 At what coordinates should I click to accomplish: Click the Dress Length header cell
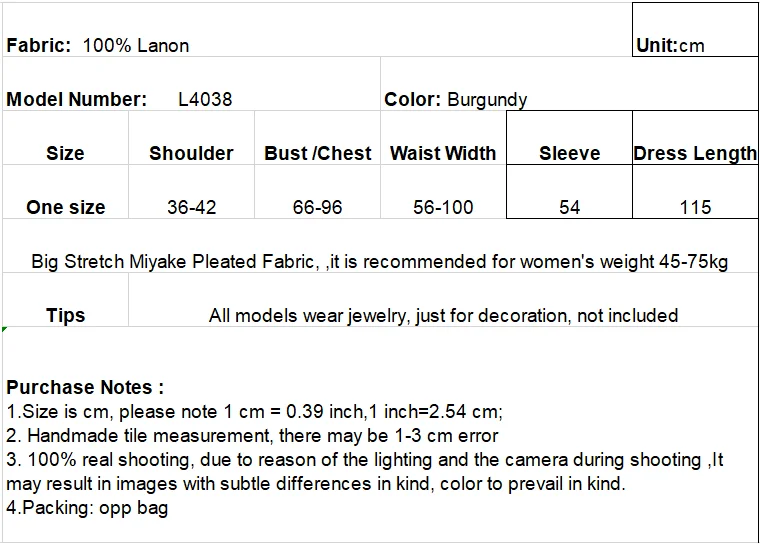(695, 138)
